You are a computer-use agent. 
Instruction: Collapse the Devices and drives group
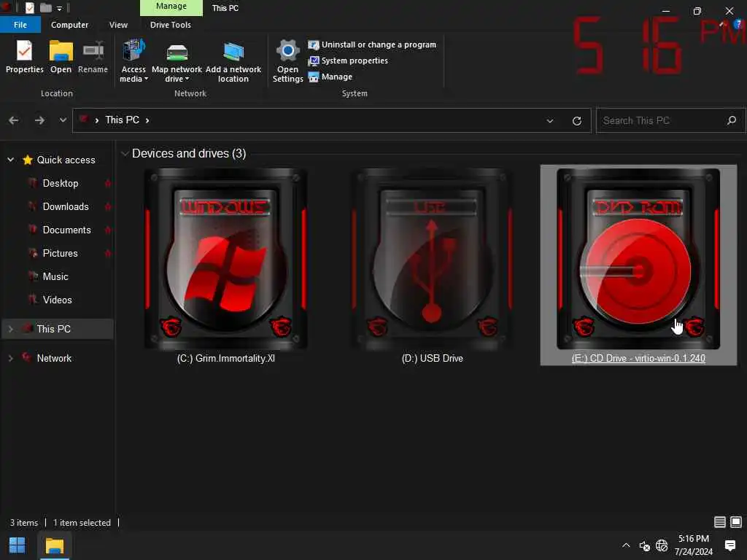coord(125,153)
